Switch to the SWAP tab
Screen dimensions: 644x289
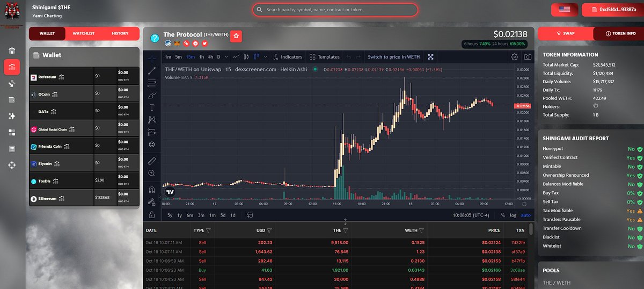click(x=566, y=33)
